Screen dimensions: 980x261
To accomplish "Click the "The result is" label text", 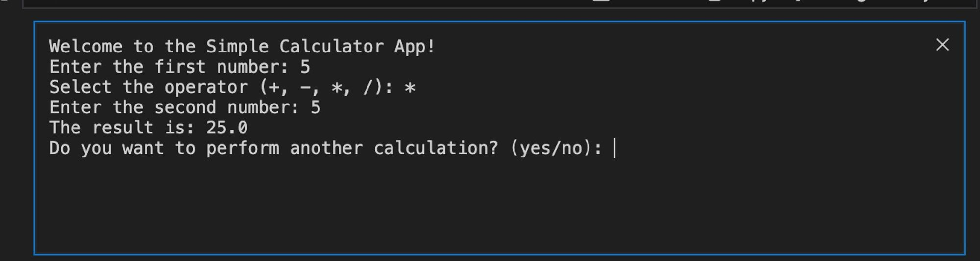I will click(122, 128).
